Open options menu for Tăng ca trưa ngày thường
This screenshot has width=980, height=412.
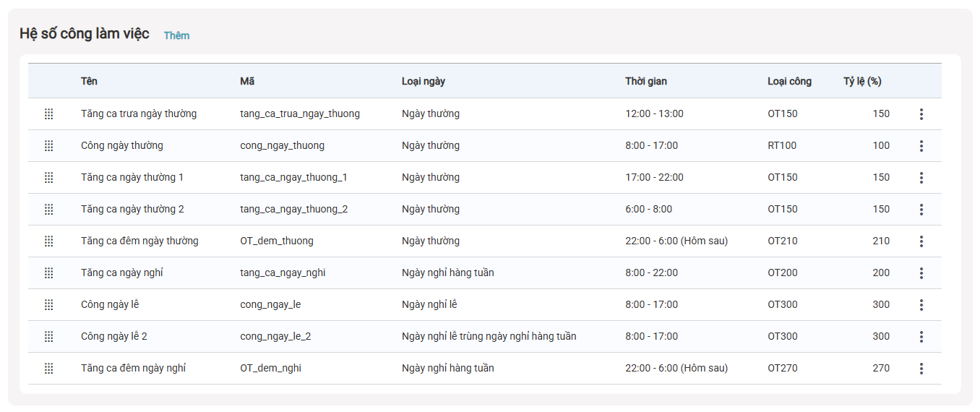tap(921, 113)
